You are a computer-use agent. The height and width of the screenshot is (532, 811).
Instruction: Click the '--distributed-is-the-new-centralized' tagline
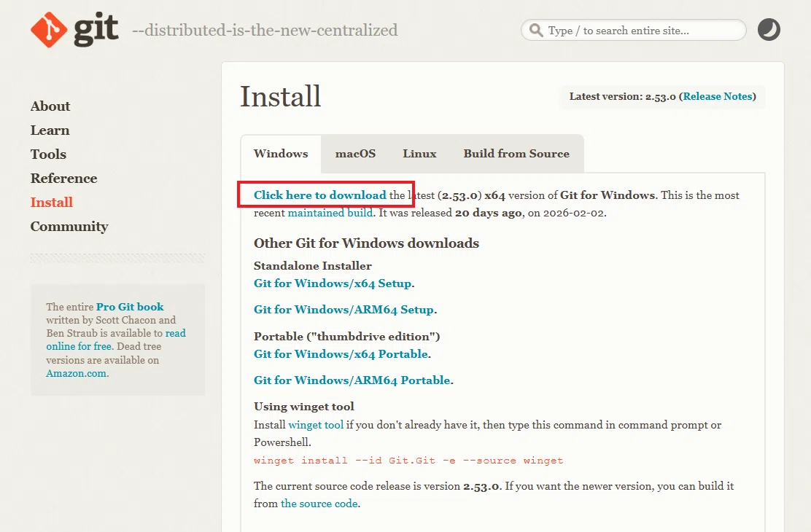[x=265, y=30]
